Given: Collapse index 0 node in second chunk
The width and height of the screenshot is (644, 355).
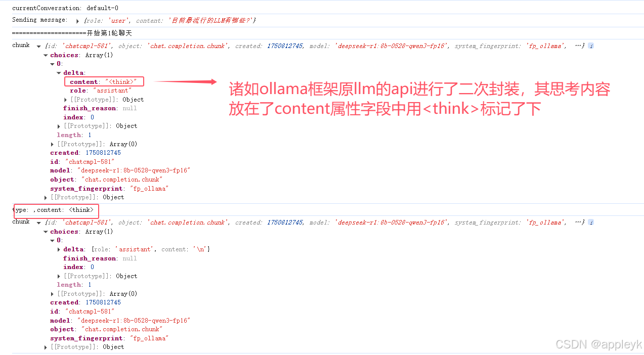Looking at the screenshot, I should tap(52, 240).
